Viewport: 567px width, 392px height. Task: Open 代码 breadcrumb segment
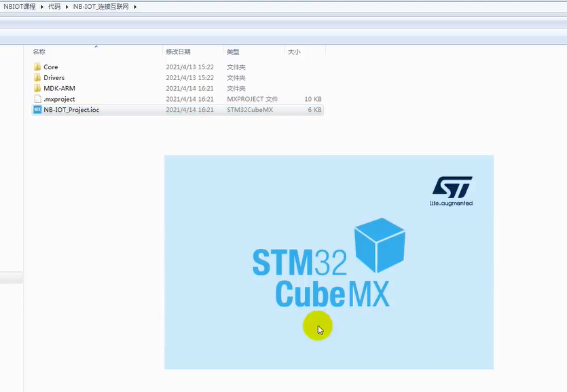pyautogui.click(x=54, y=7)
